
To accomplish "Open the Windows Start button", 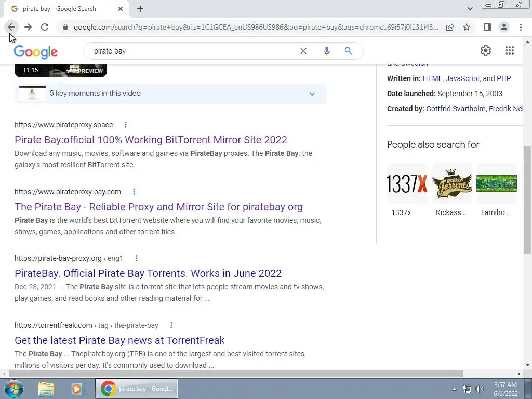I will point(14,389).
